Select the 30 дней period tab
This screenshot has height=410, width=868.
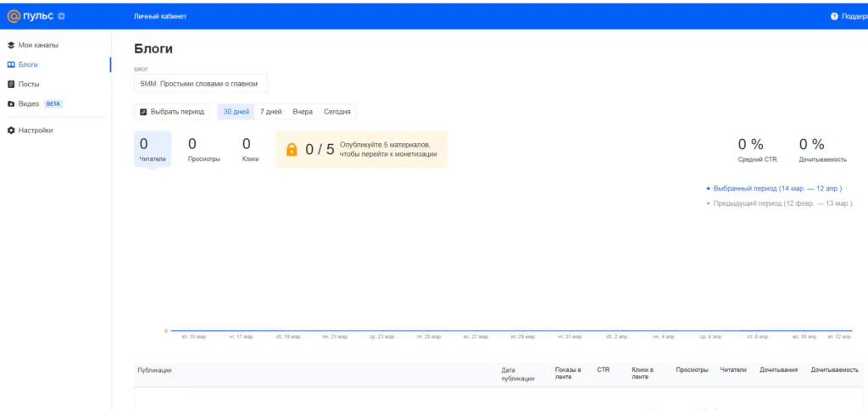(236, 112)
